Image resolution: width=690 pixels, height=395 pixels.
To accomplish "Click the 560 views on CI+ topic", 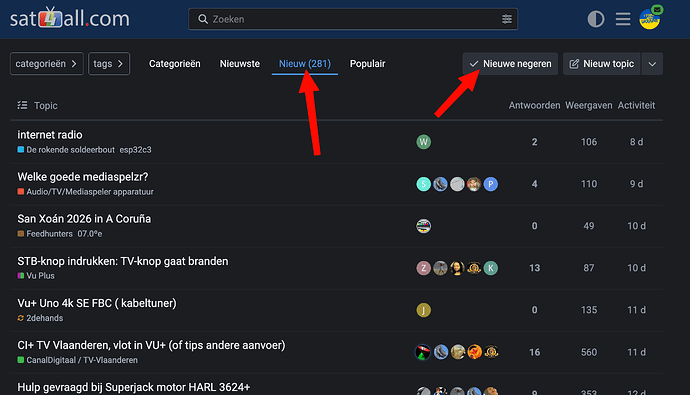I will point(589,352).
